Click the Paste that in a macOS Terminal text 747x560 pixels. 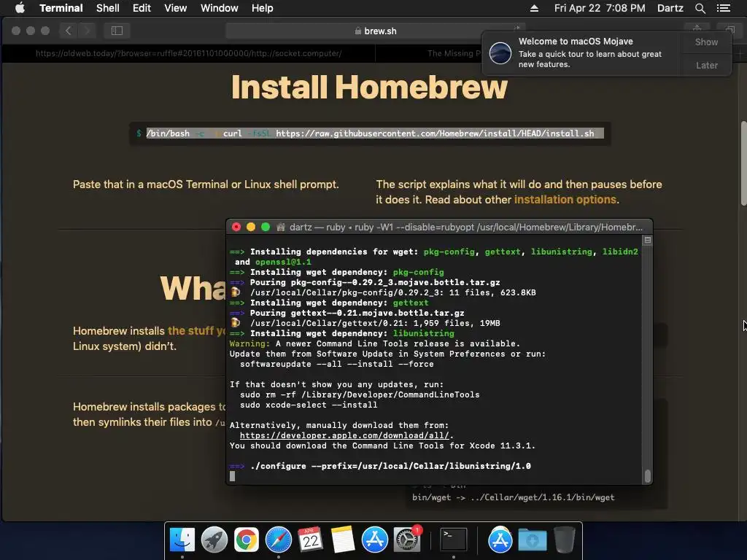coord(206,184)
